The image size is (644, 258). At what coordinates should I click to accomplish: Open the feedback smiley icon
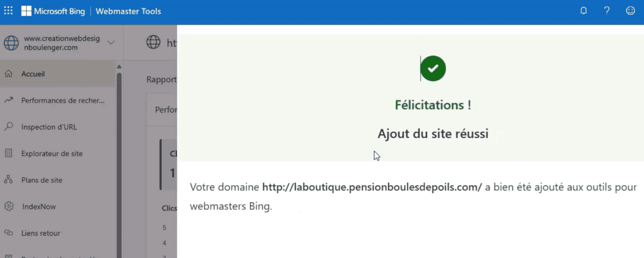pos(630,11)
